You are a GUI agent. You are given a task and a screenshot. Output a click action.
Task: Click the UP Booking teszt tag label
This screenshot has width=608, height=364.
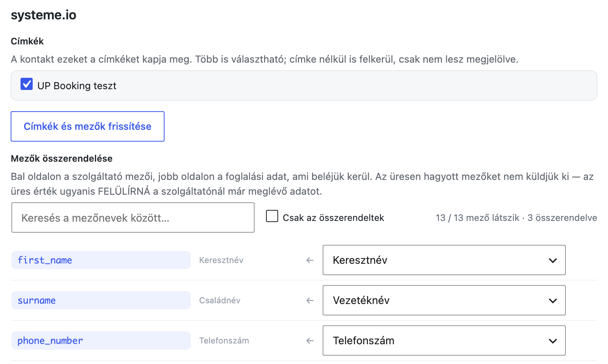pyautogui.click(x=77, y=86)
